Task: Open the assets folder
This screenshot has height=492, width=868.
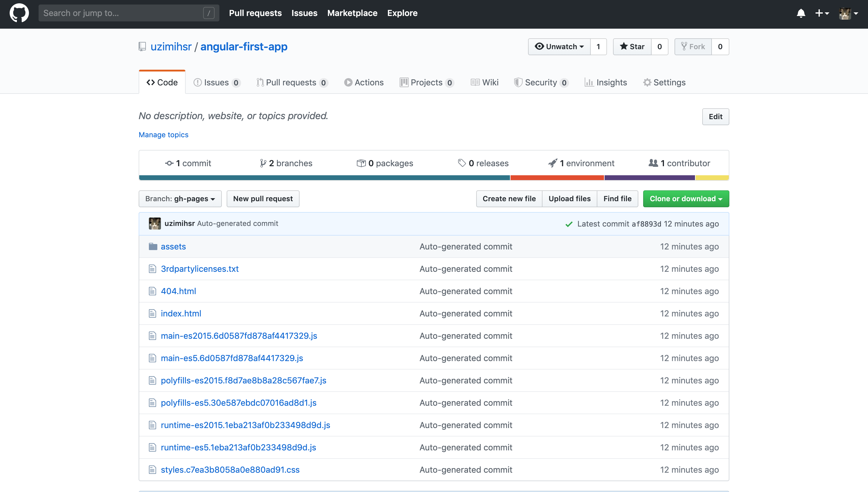Action: [x=173, y=246]
